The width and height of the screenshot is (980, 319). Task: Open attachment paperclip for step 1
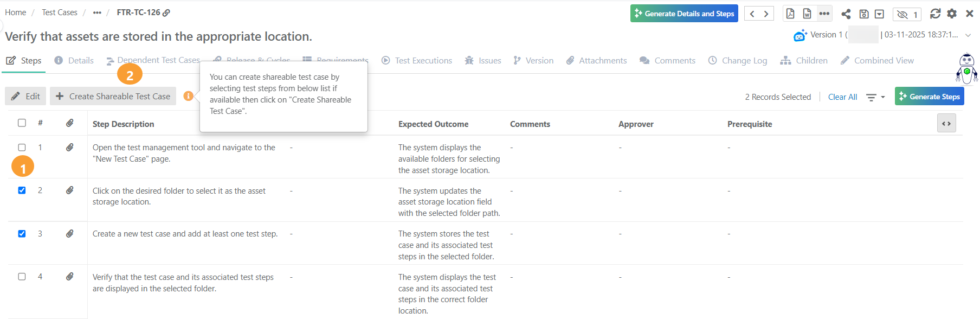coord(70,147)
